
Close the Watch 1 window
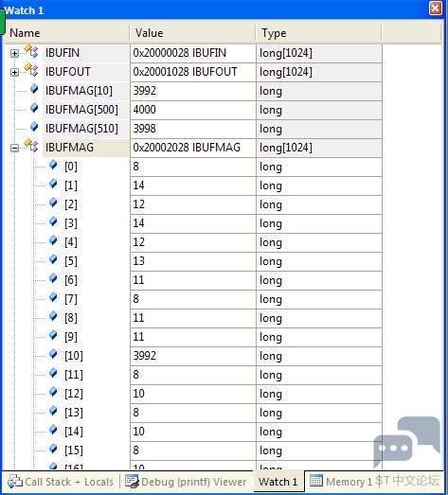click(436, 8)
